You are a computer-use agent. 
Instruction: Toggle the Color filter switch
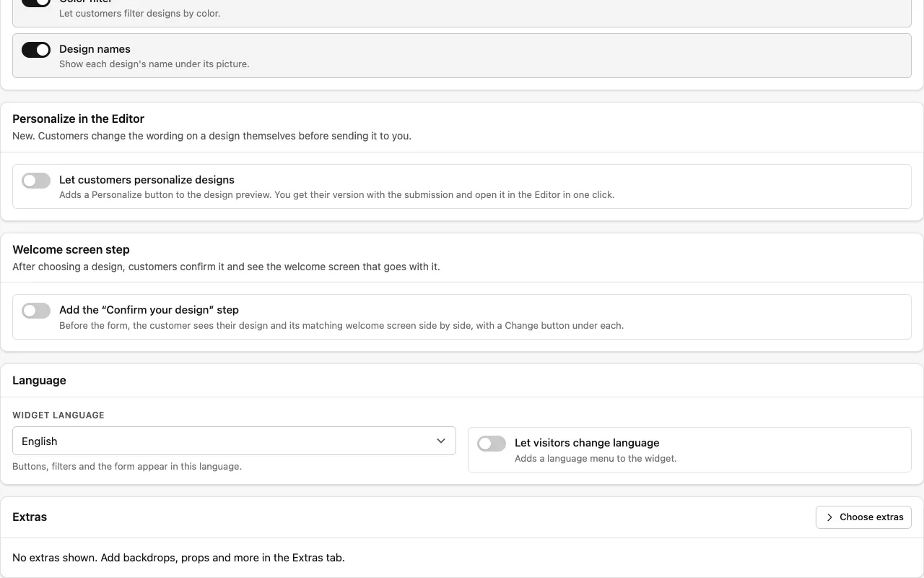point(36,2)
